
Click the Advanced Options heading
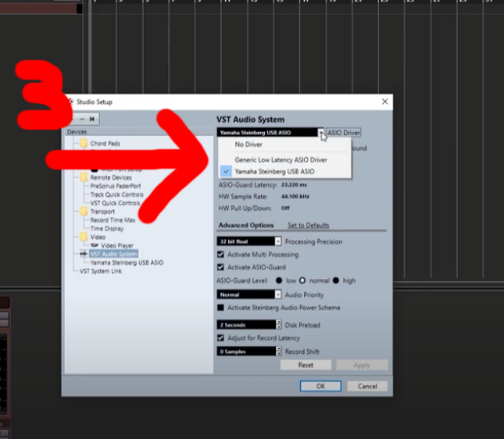246,225
